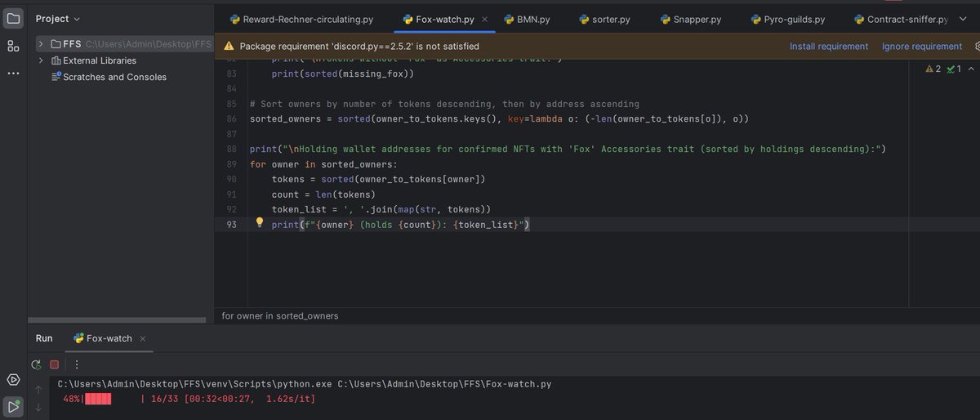Click line number 93 in the gutter
Screen dimensions: 980x420
point(231,224)
